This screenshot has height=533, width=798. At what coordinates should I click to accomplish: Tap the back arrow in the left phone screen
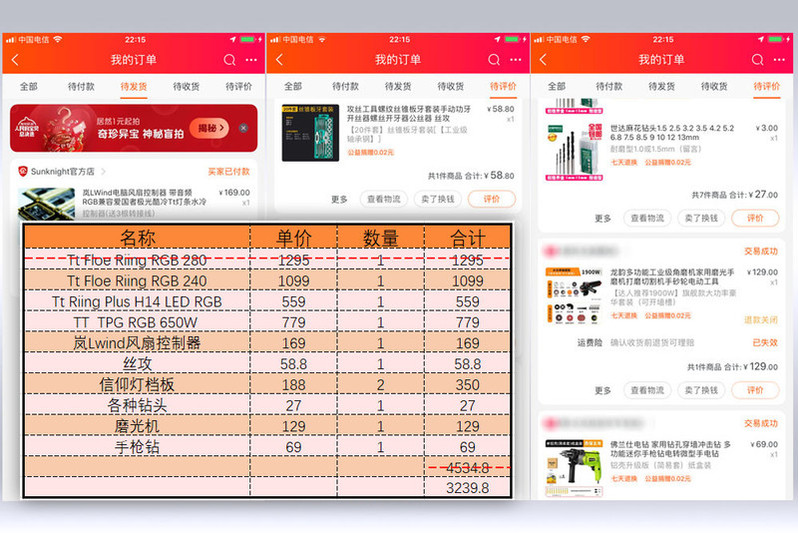(16, 60)
